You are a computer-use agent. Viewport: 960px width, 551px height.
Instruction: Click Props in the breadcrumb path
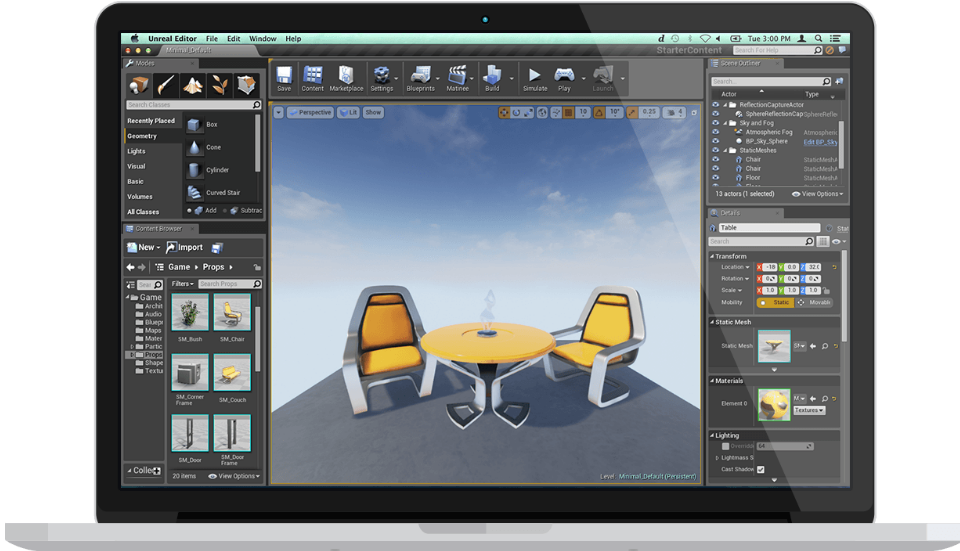pos(213,268)
